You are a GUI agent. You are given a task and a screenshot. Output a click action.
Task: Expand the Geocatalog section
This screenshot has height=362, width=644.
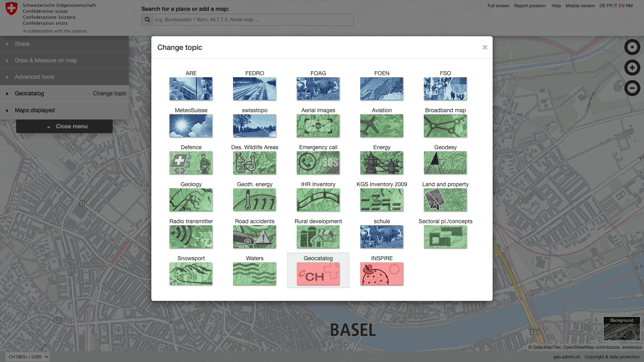point(29,93)
